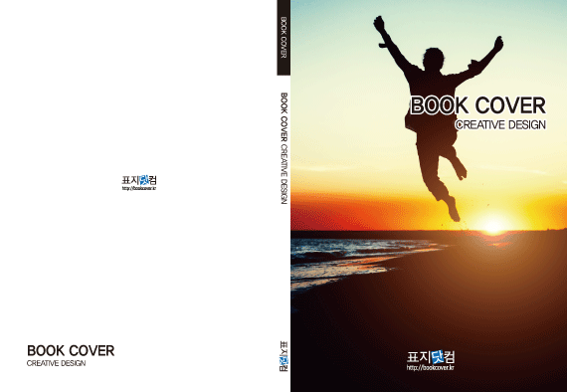Click the blue 닷 block in back logo
This screenshot has width=567, height=392.
coord(144,180)
